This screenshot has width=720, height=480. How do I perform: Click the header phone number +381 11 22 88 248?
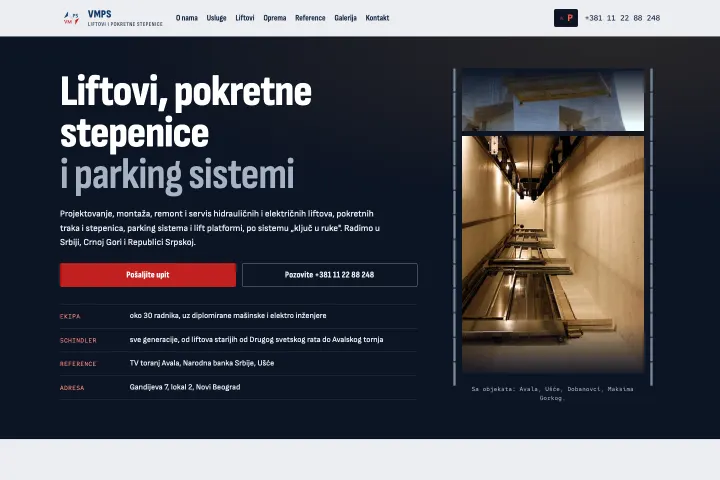[x=622, y=18]
